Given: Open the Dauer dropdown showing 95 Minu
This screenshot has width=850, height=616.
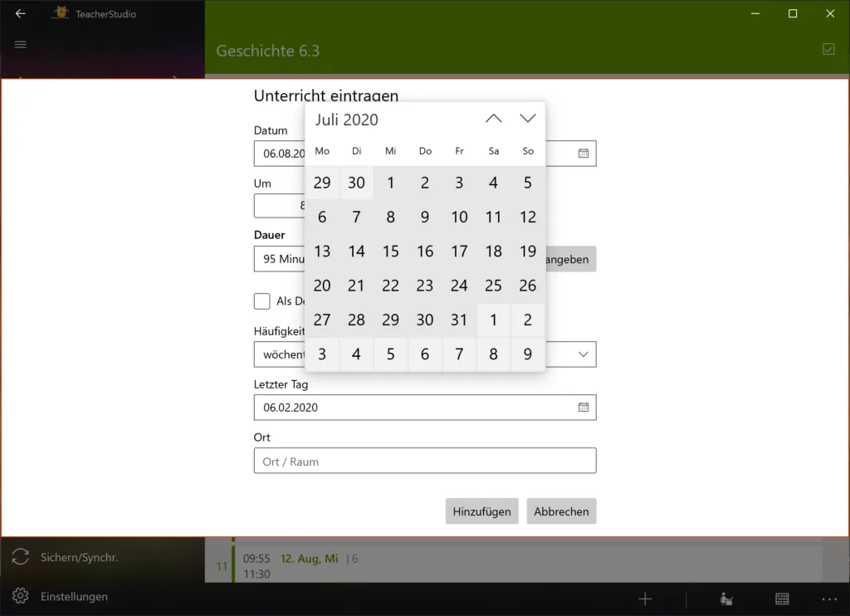Looking at the screenshot, I should pyautogui.click(x=279, y=259).
